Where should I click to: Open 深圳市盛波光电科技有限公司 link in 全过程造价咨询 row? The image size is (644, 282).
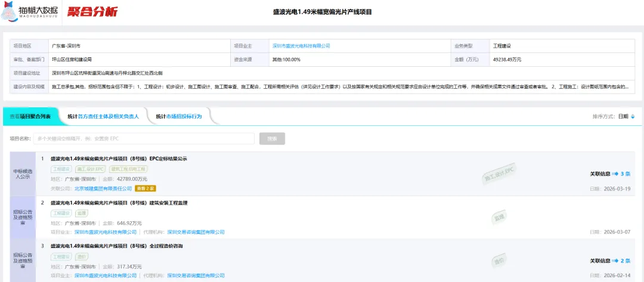[x=106, y=275]
